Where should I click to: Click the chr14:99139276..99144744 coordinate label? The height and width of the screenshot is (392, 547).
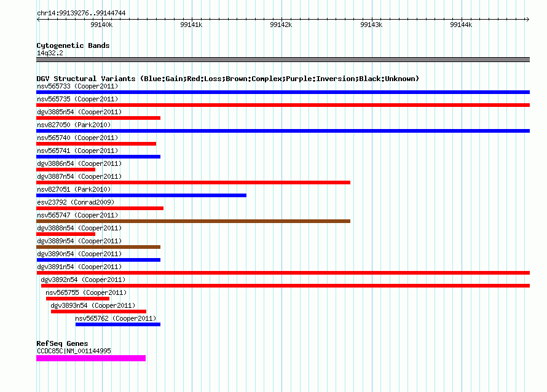tap(81, 13)
